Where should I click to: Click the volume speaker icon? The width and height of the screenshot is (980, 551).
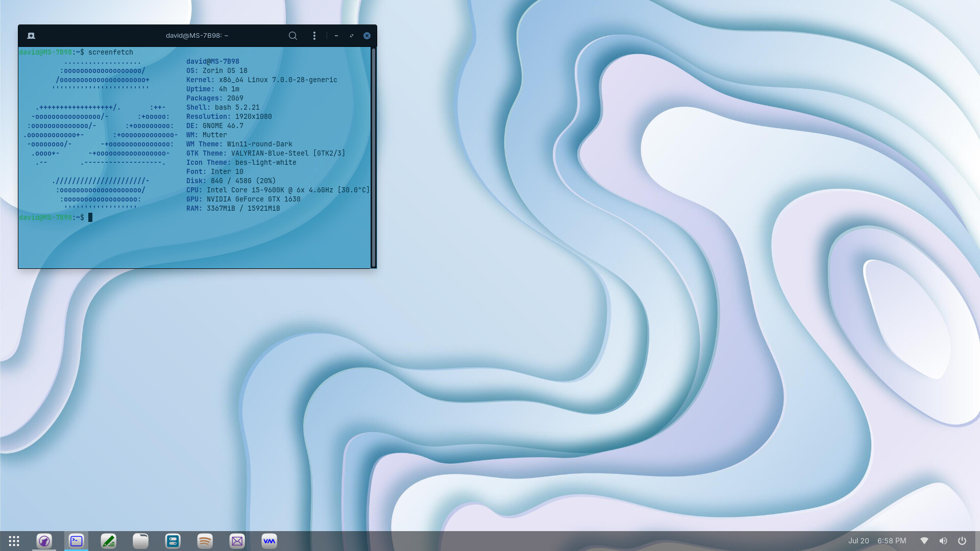(943, 541)
